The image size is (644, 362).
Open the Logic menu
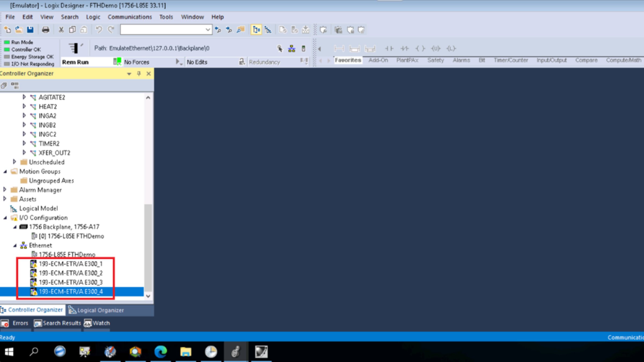click(x=93, y=17)
